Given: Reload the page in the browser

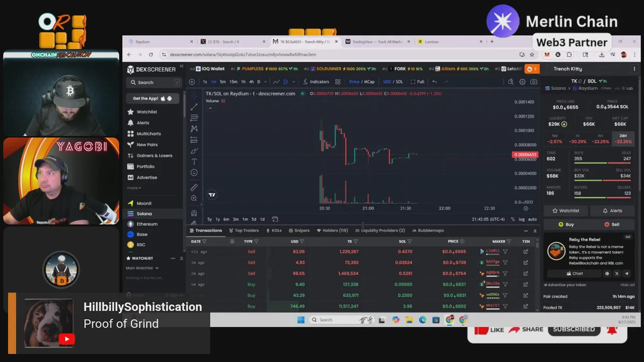Looking at the screenshot, I should 151,54.
